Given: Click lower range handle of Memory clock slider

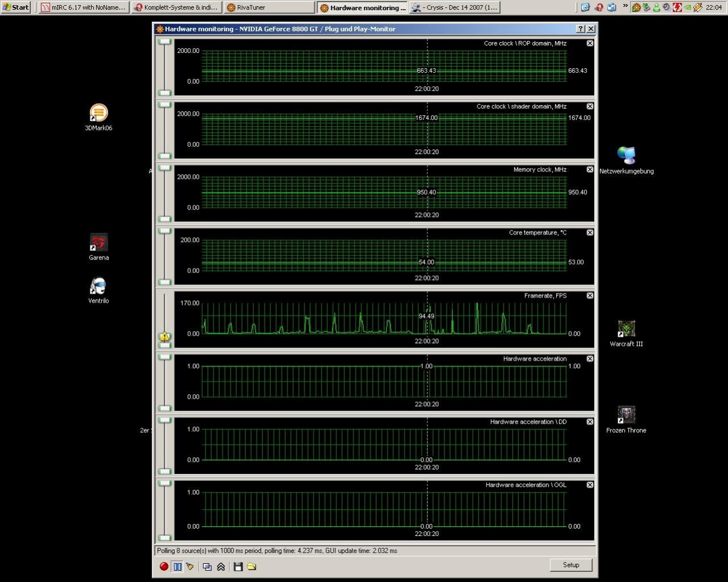Looking at the screenshot, I should click(x=164, y=219).
